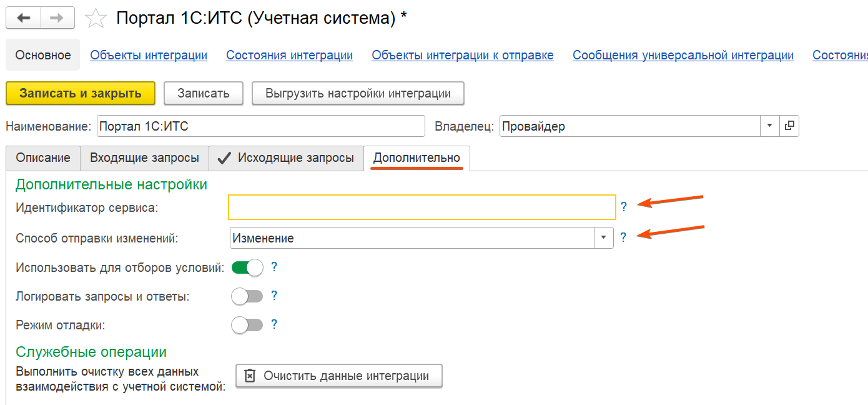
Task: Click the forward navigation arrow
Action: coord(57,17)
